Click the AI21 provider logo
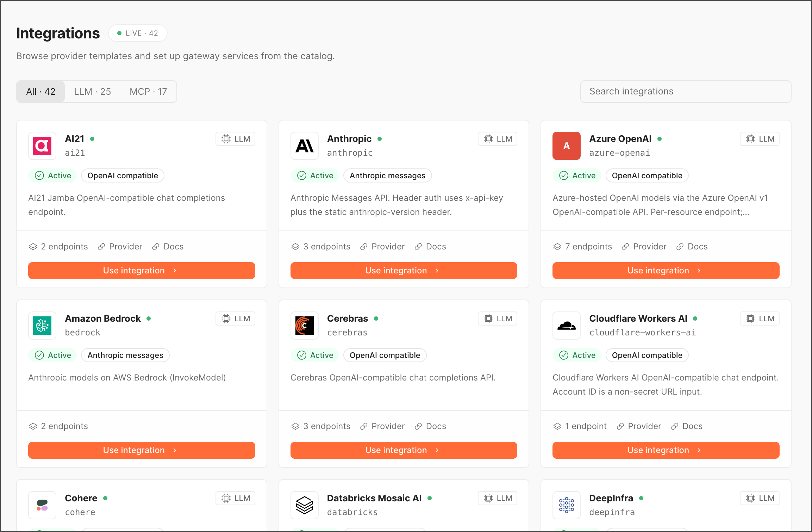 pyautogui.click(x=42, y=146)
